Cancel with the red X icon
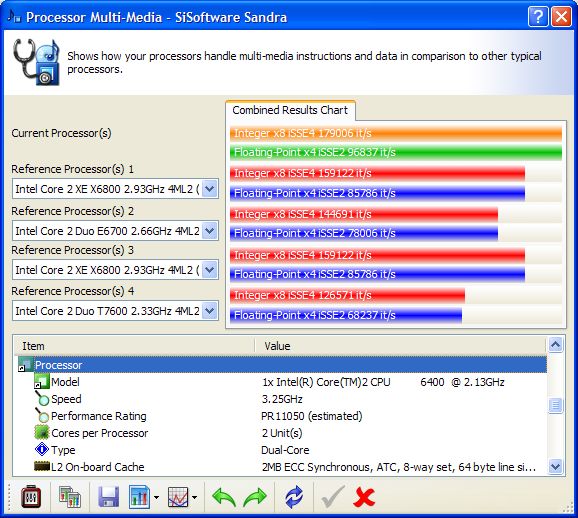Image resolution: width=578 pixels, height=518 pixels. click(x=364, y=497)
